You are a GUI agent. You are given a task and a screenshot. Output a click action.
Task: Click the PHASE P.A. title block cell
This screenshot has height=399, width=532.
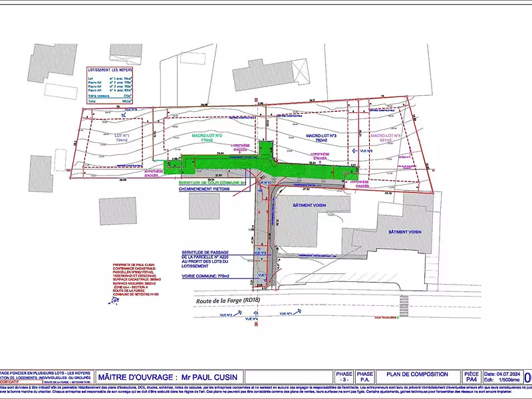pyautogui.click(x=366, y=374)
